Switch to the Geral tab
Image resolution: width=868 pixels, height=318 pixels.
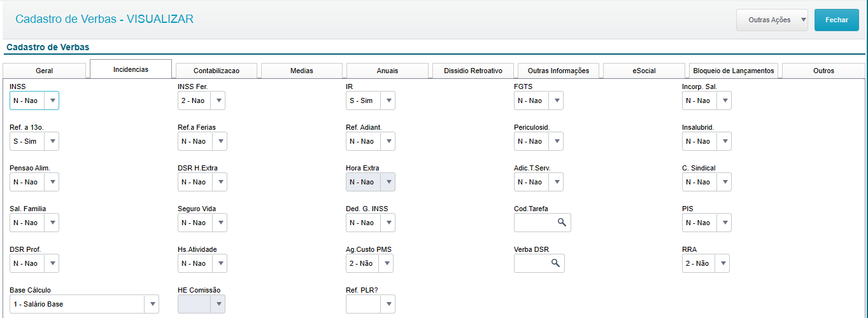45,71
